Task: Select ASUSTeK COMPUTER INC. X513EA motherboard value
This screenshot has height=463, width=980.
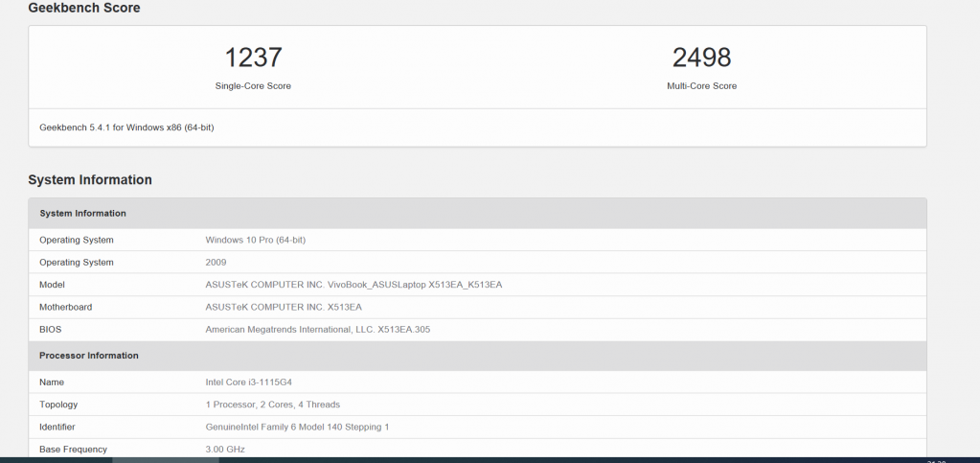Action: 284,307
